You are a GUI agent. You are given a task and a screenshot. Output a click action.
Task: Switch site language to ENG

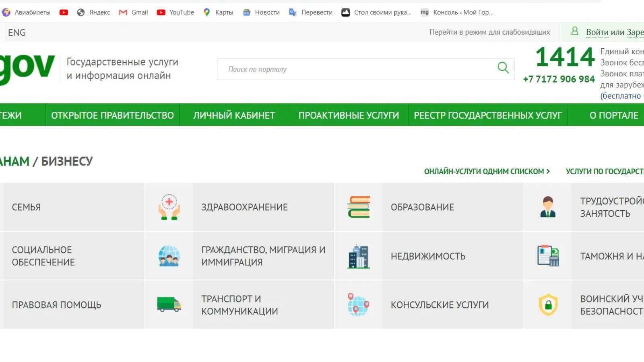(x=17, y=33)
